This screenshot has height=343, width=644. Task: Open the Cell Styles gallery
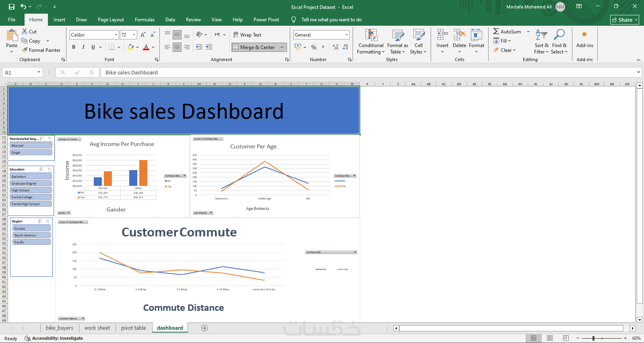pos(419,41)
